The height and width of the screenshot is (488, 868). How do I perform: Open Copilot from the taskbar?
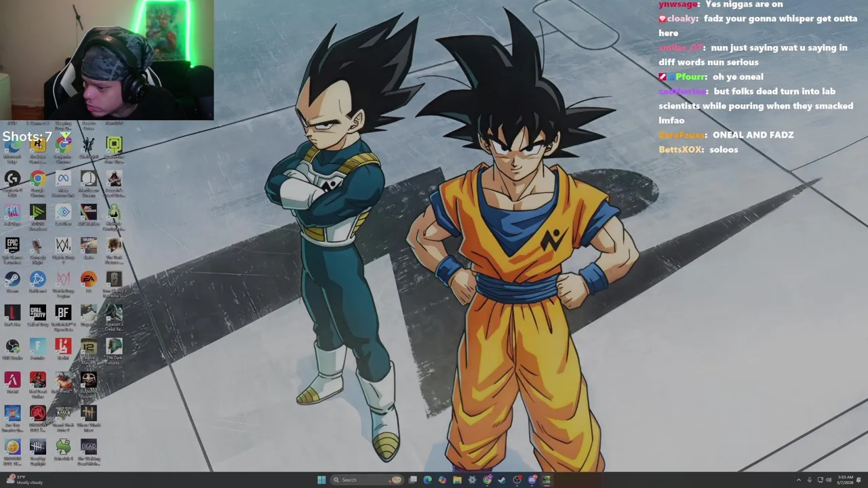click(442, 480)
